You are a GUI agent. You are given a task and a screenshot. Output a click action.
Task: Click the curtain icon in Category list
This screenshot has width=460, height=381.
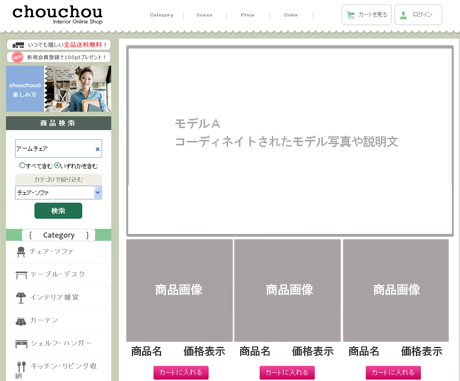tap(21, 321)
